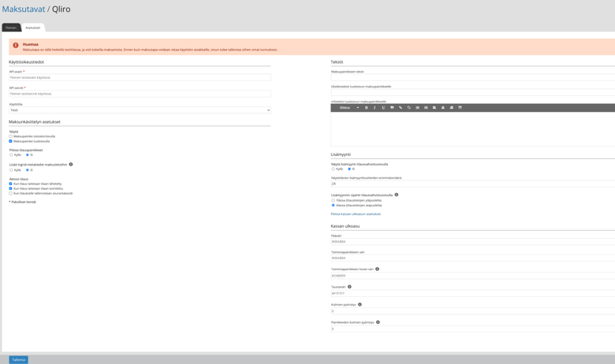Click info icon next to Lisää Ingrid-metatiedot
Viewport: 615px width, 364px height.
coord(71,165)
